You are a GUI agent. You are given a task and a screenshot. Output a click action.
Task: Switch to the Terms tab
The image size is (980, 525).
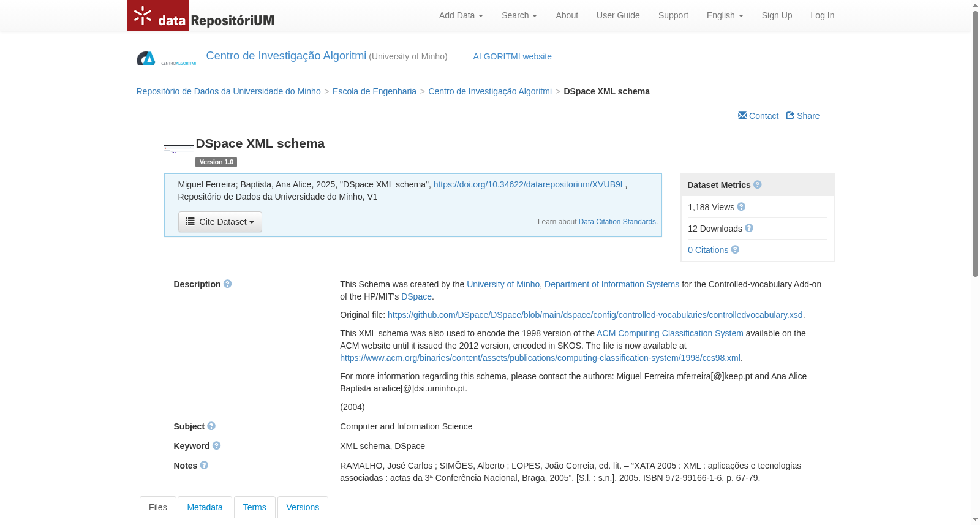click(254, 507)
